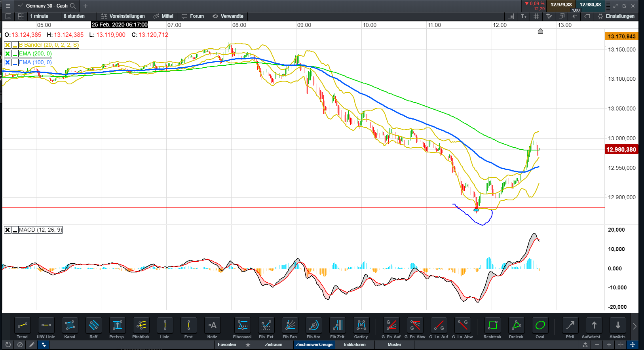Switch to the Muster tab
Viewport: 644px width, 350px height.
394,344
